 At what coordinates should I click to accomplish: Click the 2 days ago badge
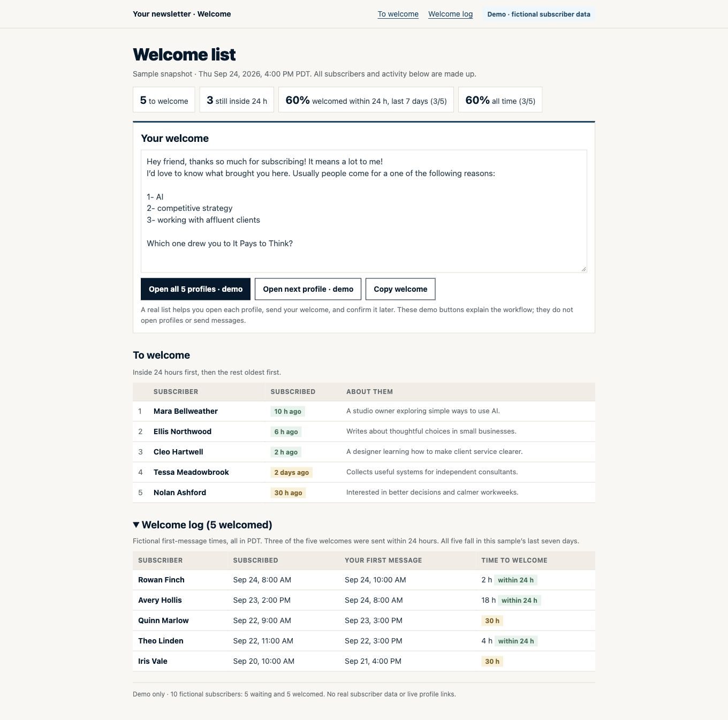[291, 473]
